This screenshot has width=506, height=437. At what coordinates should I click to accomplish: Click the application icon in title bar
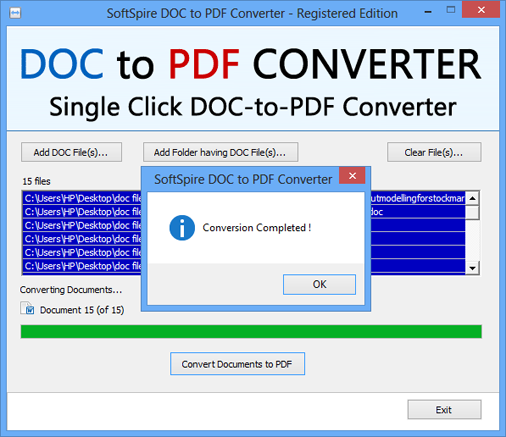15,13
